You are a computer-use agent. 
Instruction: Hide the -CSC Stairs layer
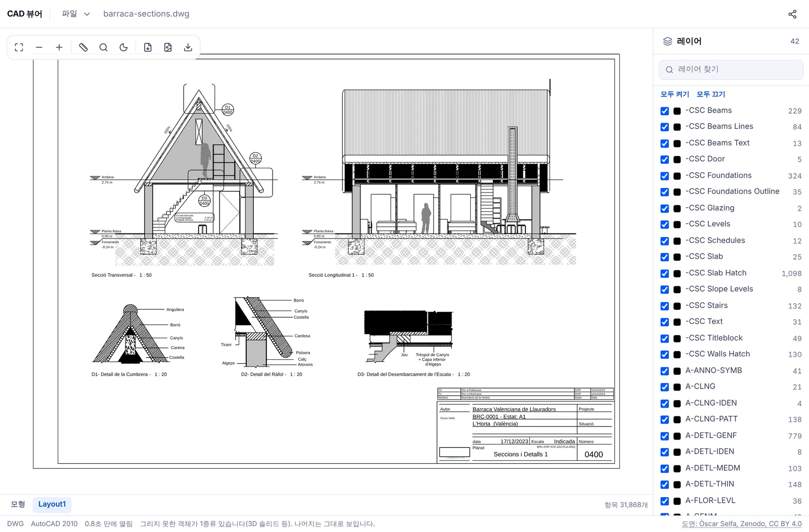pos(664,306)
